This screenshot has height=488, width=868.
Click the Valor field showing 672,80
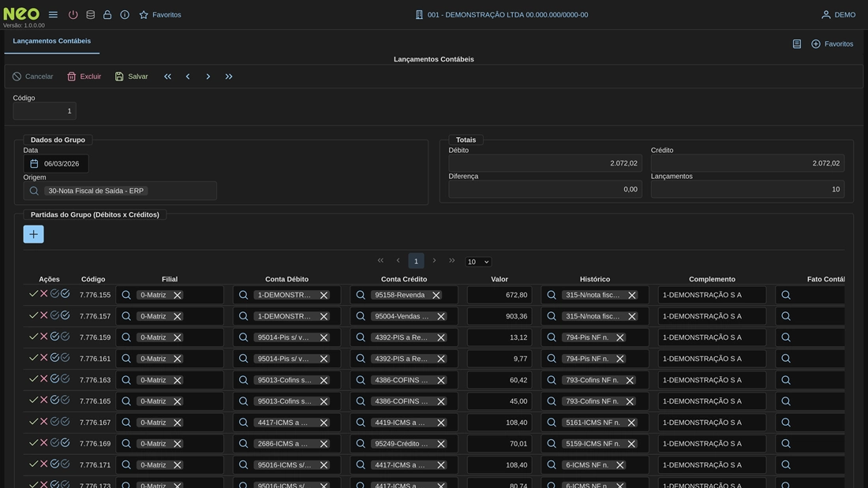(499, 295)
